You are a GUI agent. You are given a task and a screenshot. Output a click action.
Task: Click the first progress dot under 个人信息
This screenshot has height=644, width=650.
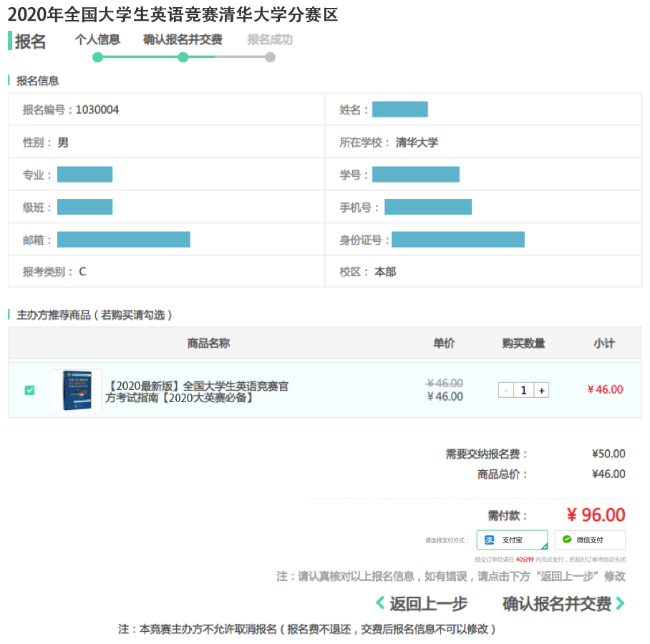98,57
